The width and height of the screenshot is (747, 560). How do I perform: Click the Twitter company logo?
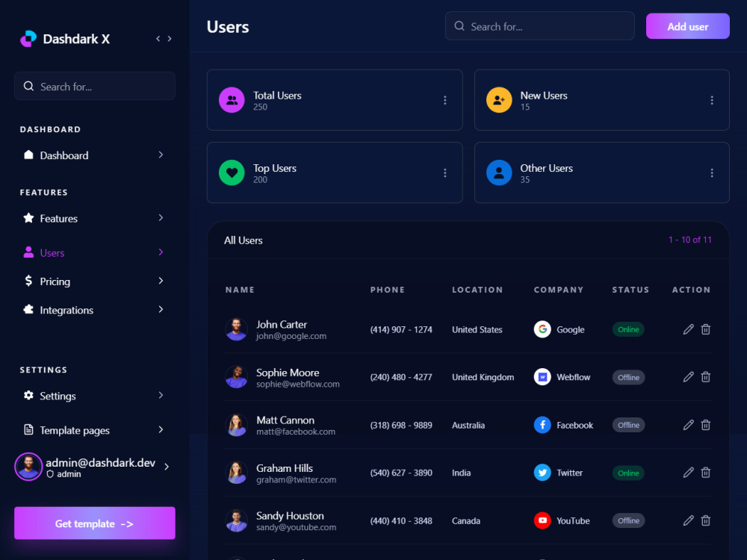[542, 473]
